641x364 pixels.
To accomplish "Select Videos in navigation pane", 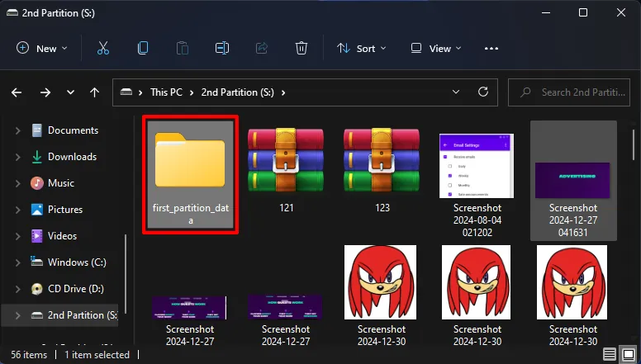I will point(62,236).
